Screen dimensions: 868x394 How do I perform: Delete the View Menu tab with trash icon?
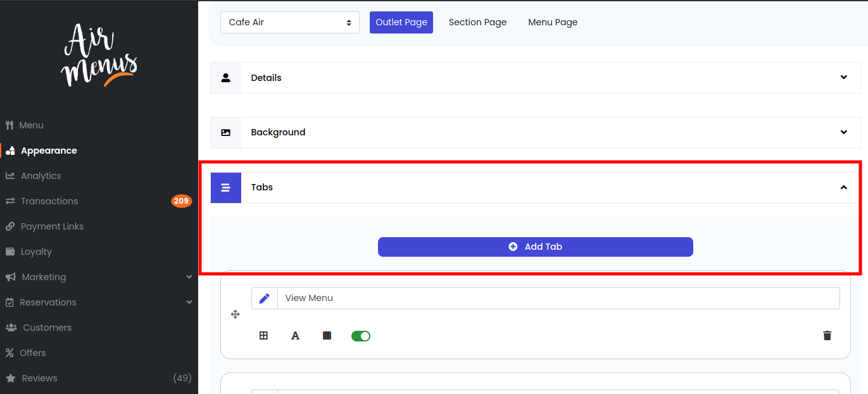click(827, 336)
